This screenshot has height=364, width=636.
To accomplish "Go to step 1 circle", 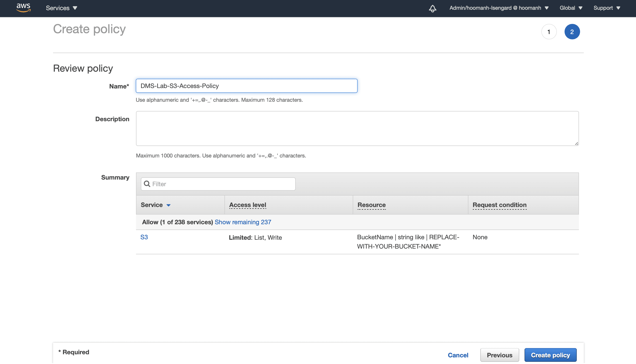I will (549, 32).
